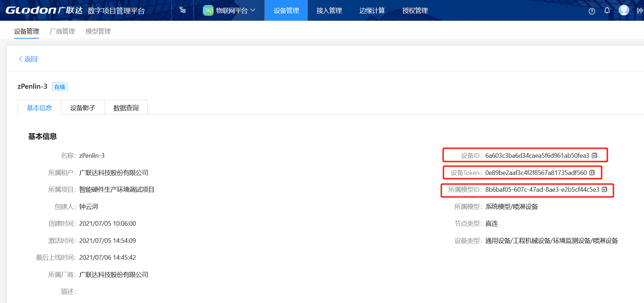The width and height of the screenshot is (644, 303).
Task: Open the 授权管理 menu
Action: point(415,11)
